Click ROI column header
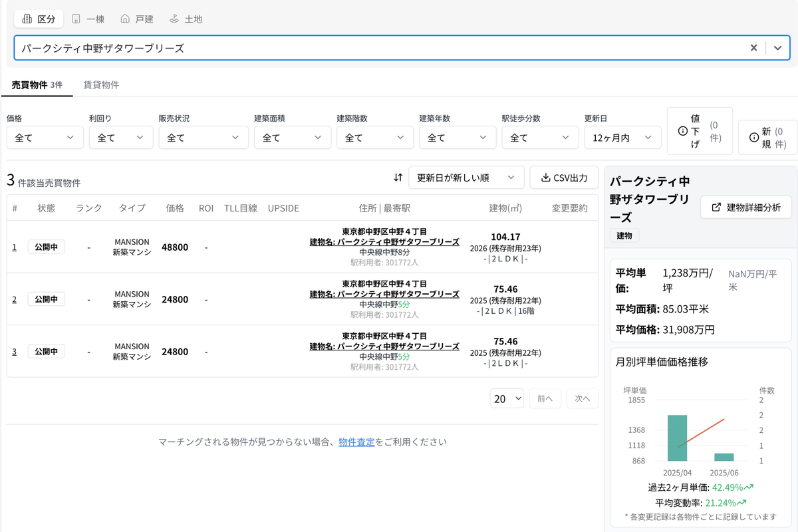 (206, 208)
